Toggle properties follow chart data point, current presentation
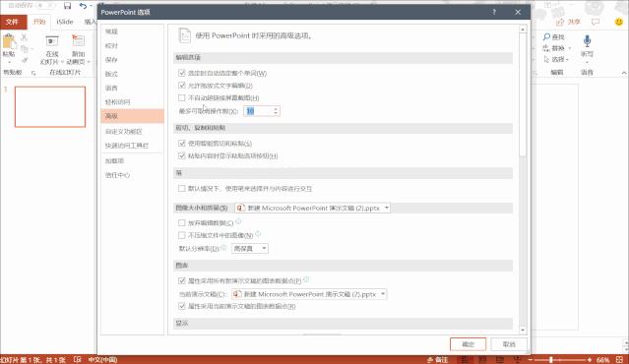The height and width of the screenshot is (364, 629). coord(182,306)
